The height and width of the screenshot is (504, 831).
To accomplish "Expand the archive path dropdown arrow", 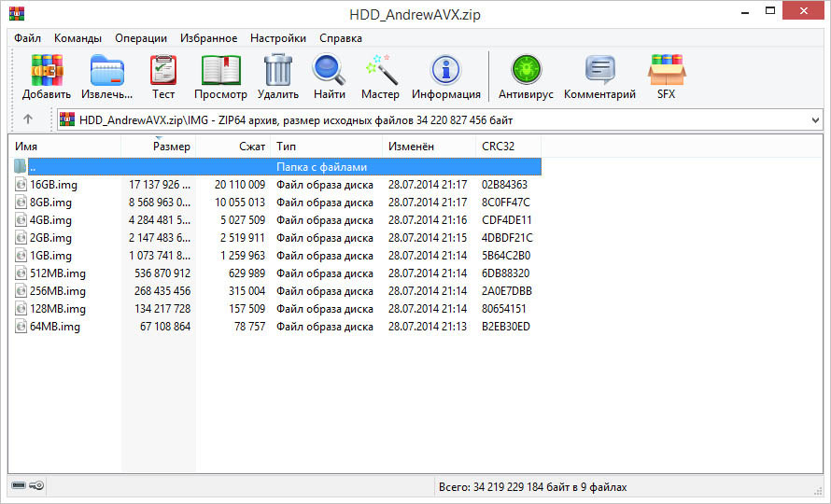I will (815, 120).
